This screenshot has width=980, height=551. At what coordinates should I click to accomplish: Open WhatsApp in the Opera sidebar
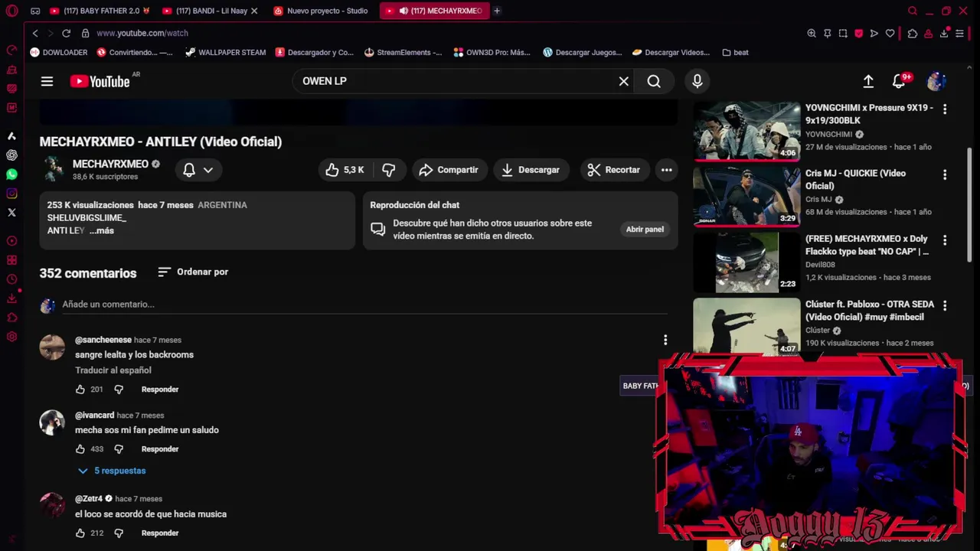click(11, 174)
